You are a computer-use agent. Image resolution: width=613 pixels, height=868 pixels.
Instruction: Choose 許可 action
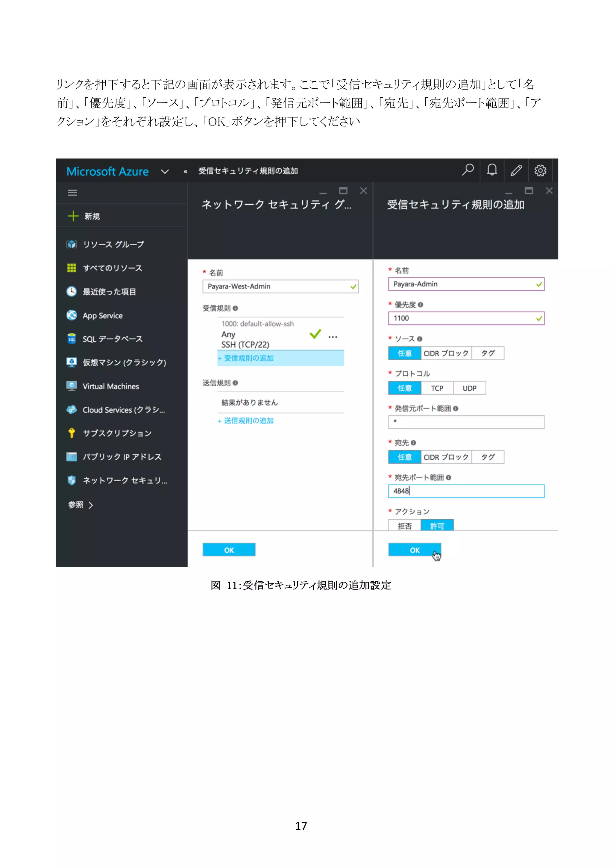pyautogui.click(x=437, y=525)
